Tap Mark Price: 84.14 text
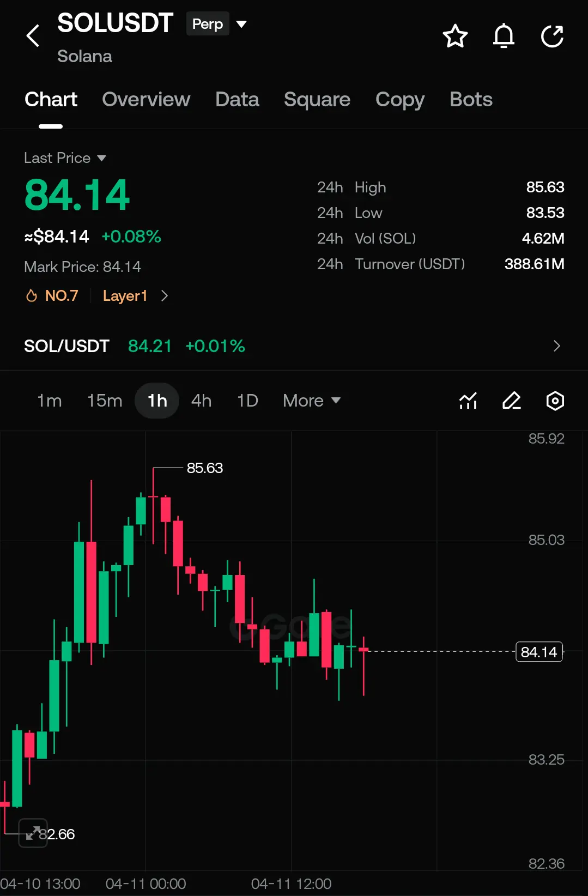 tap(82, 267)
